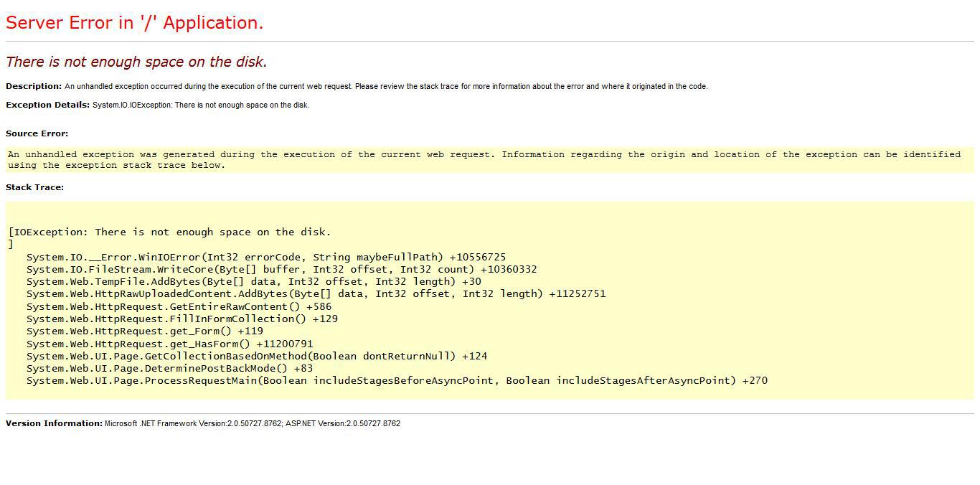This screenshot has width=980, height=485.
Task: Click the get_Form stack trace entry
Action: tap(143, 331)
